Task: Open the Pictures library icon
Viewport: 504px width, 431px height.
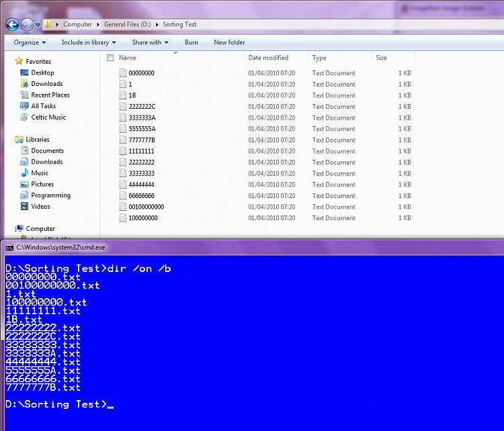Action: (x=24, y=184)
